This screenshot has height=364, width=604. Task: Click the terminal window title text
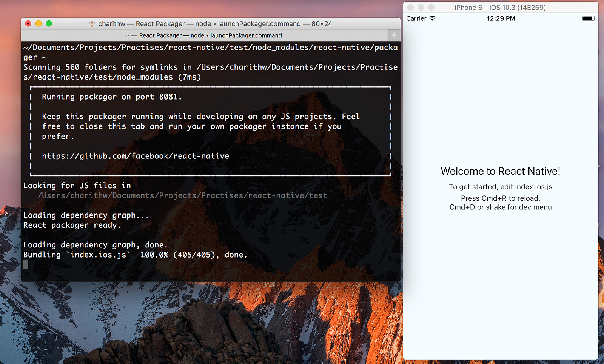point(215,24)
